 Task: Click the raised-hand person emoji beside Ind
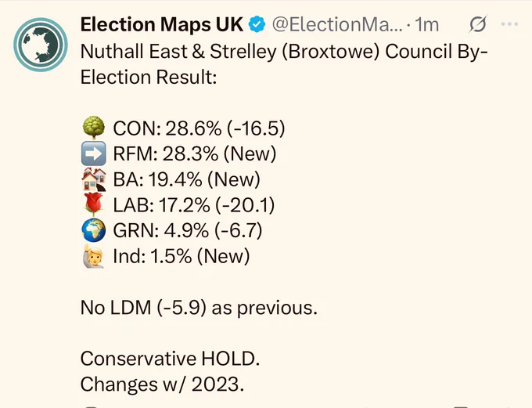click(x=94, y=255)
